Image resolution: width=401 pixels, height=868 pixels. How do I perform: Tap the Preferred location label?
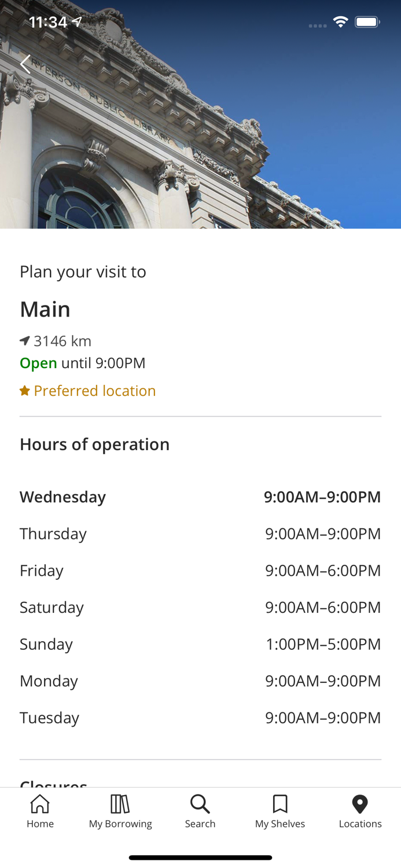pyautogui.click(x=95, y=391)
